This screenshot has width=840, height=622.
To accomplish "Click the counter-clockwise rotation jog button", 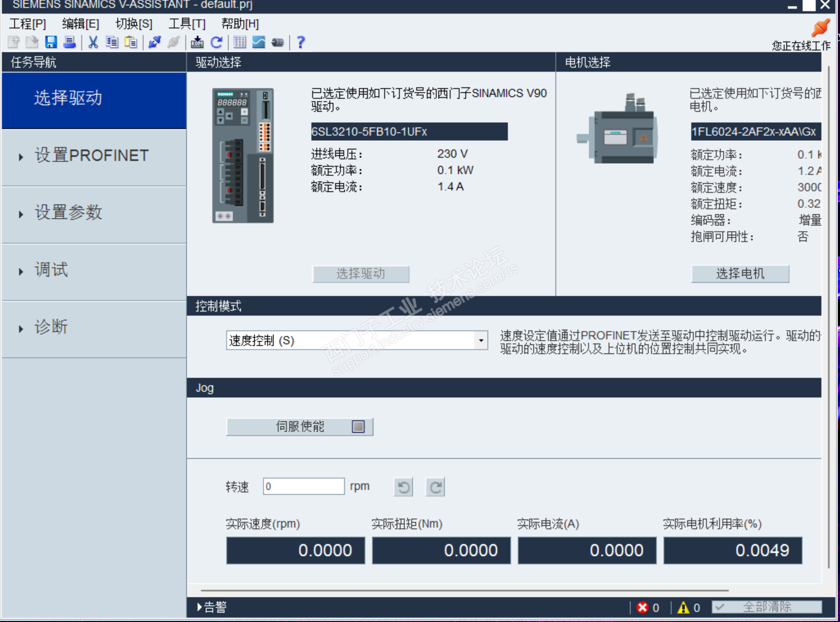I will tap(403, 487).
